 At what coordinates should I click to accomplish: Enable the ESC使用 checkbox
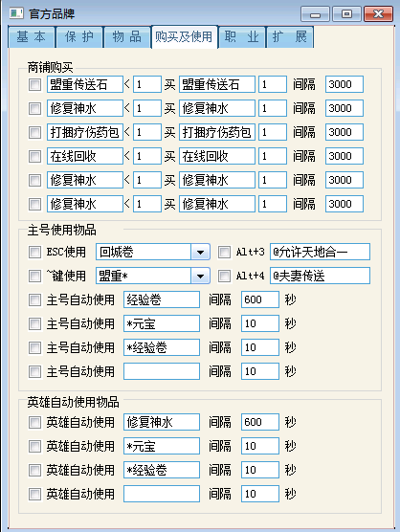point(34,252)
